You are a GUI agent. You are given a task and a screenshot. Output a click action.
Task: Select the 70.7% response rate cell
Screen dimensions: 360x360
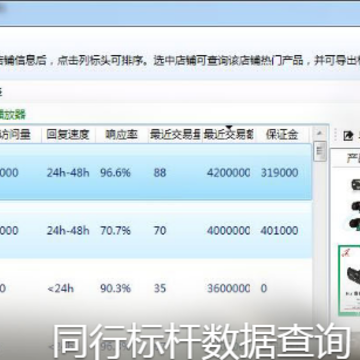click(115, 230)
